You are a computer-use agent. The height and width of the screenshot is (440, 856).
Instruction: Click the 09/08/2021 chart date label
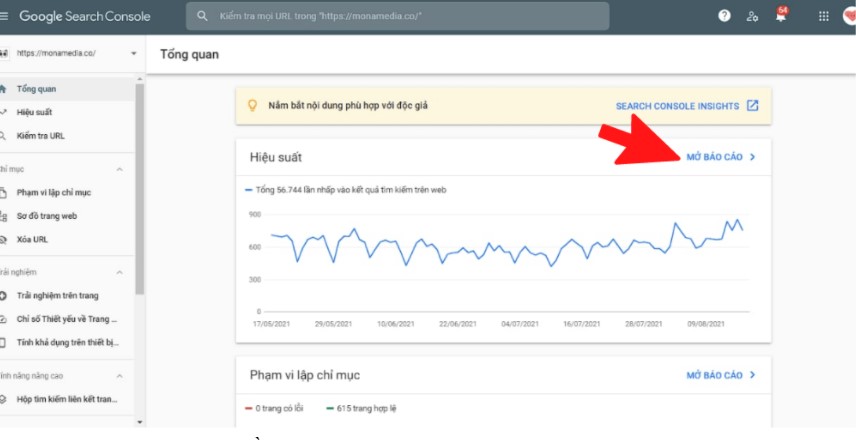[x=706, y=324]
